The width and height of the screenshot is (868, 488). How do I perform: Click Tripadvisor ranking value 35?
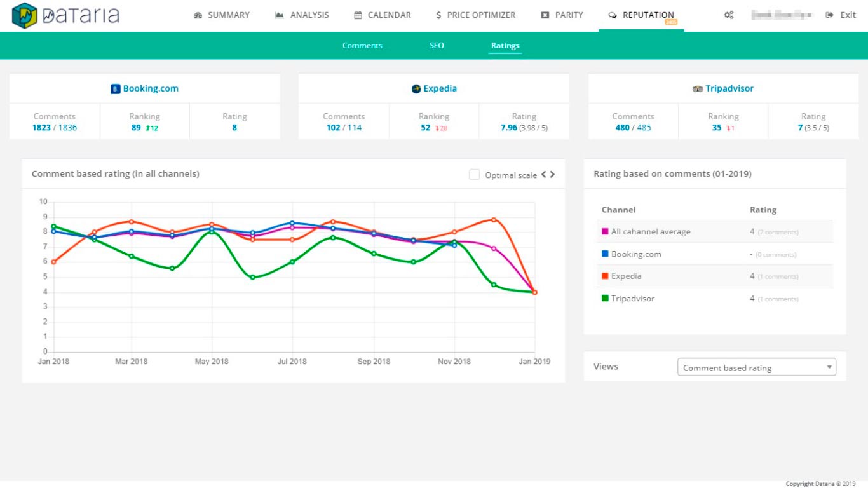pos(717,128)
